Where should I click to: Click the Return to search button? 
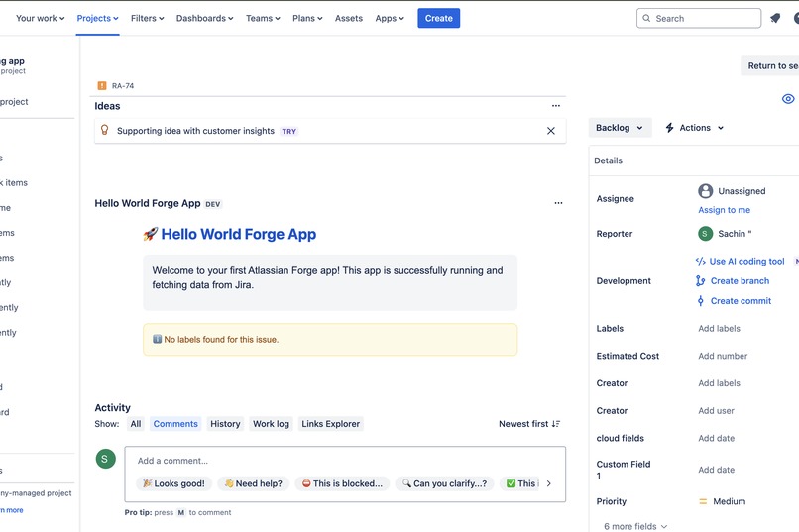[770, 65]
